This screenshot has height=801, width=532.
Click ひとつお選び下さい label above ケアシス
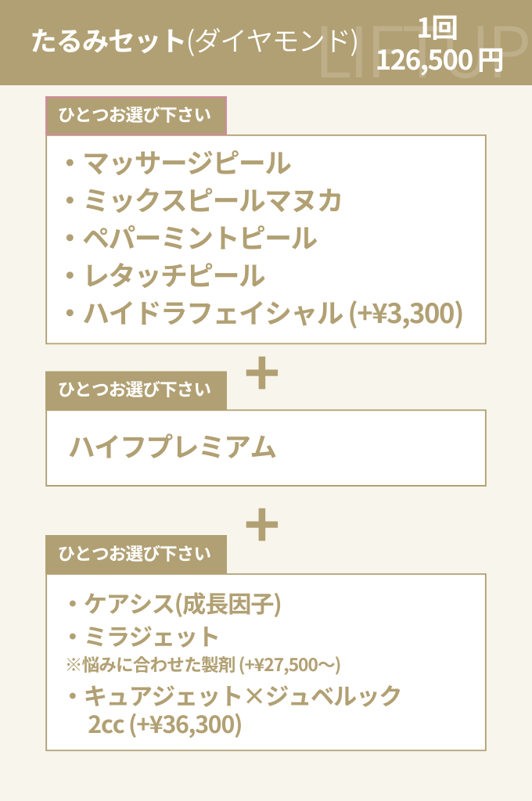click(136, 555)
